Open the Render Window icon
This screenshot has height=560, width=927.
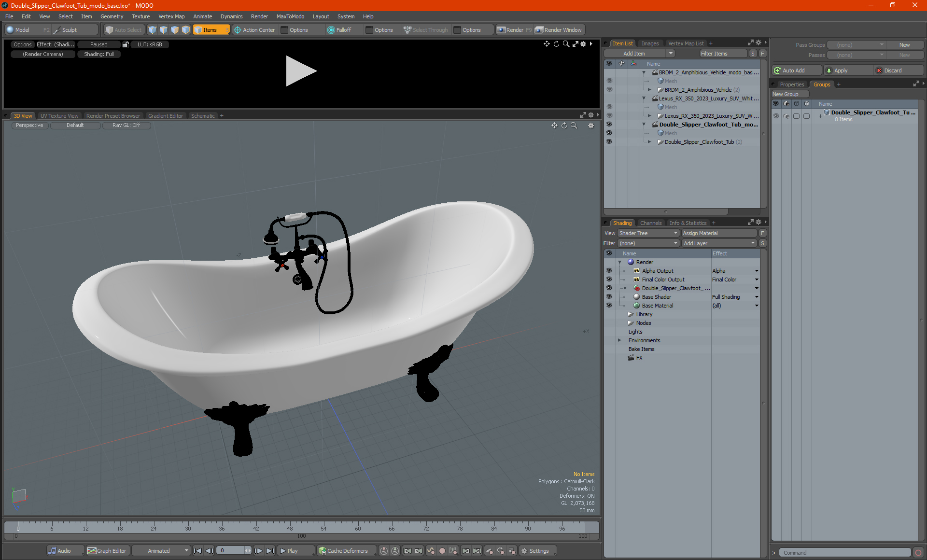pyautogui.click(x=539, y=30)
